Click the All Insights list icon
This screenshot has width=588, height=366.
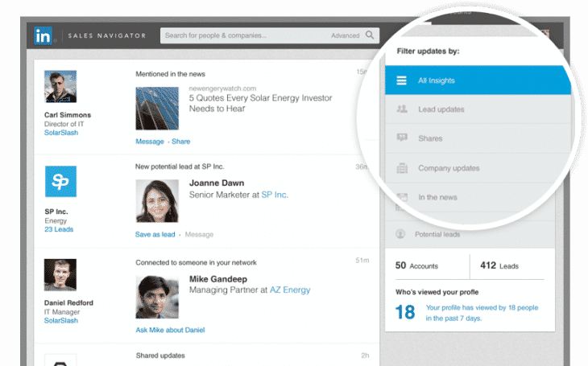point(400,80)
